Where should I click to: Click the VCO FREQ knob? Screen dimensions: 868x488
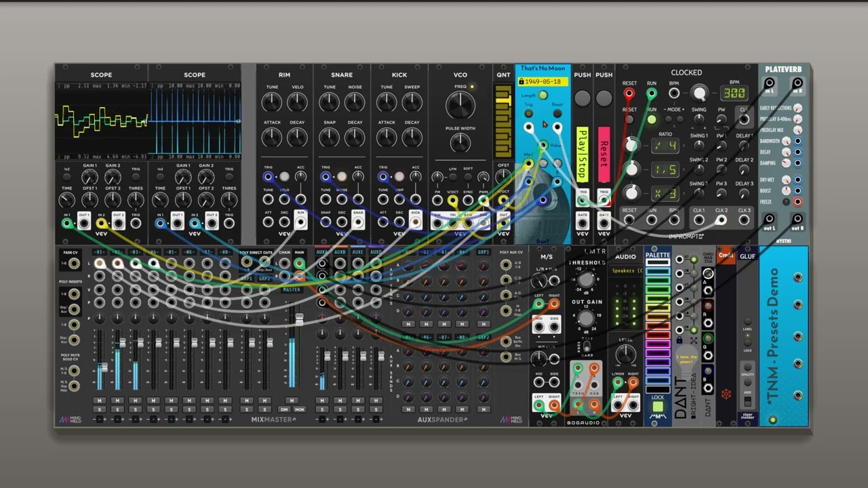coord(460,105)
